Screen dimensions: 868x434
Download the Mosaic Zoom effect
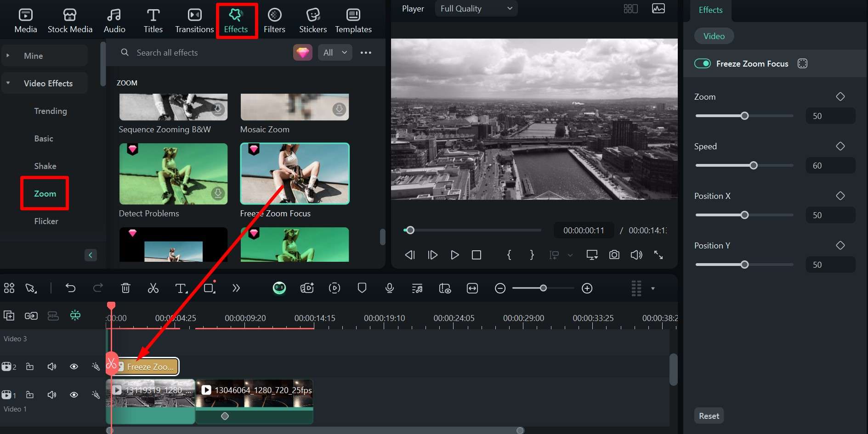[340, 109]
